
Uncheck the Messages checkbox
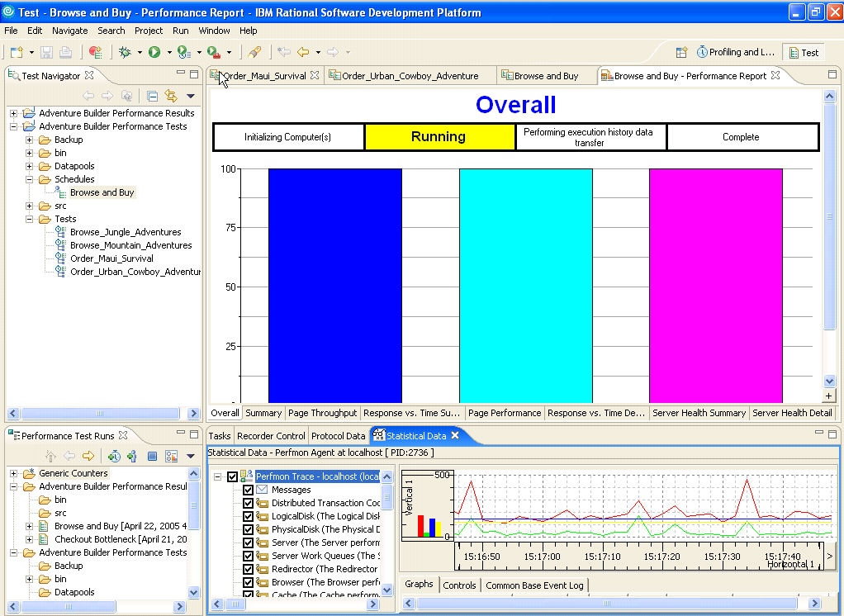coord(248,490)
